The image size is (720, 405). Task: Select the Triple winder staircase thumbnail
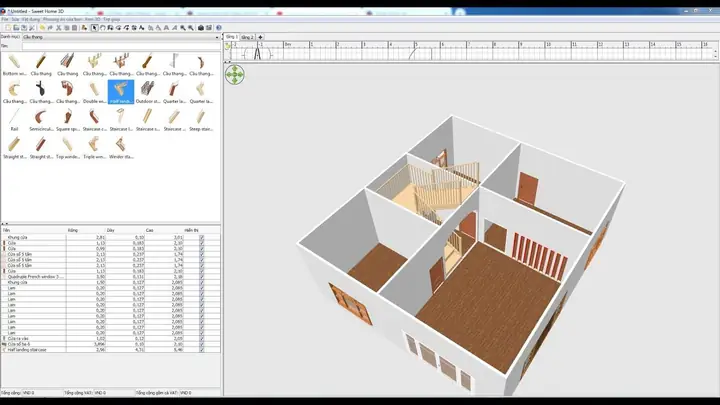[94, 147]
